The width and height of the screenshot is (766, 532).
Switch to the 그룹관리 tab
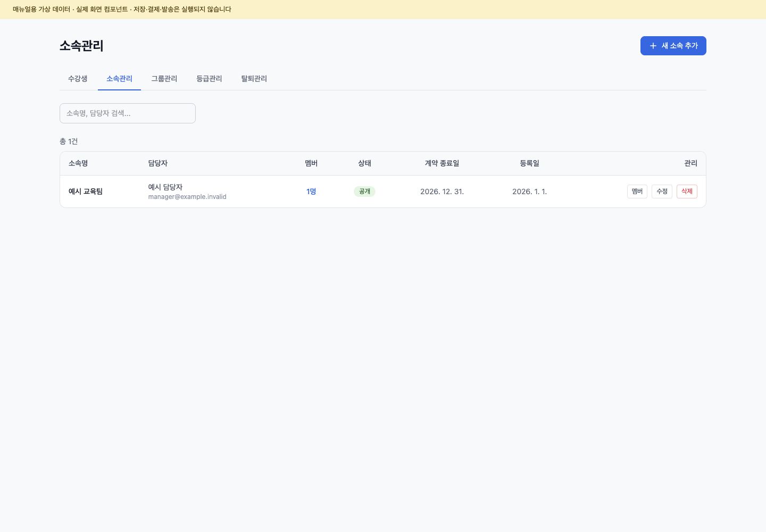tap(164, 79)
